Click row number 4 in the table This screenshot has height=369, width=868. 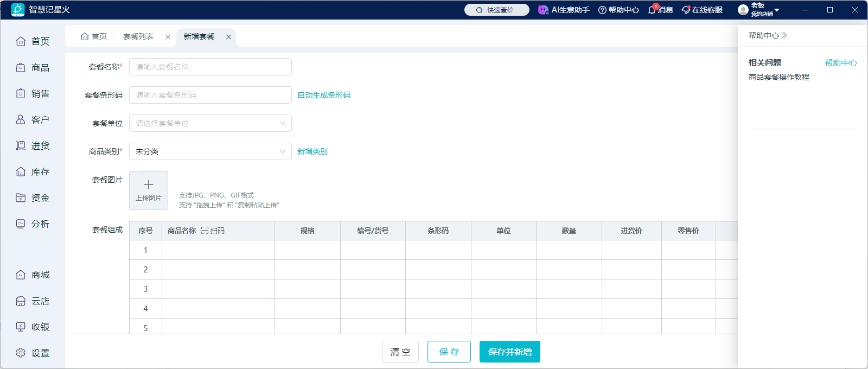(x=145, y=309)
